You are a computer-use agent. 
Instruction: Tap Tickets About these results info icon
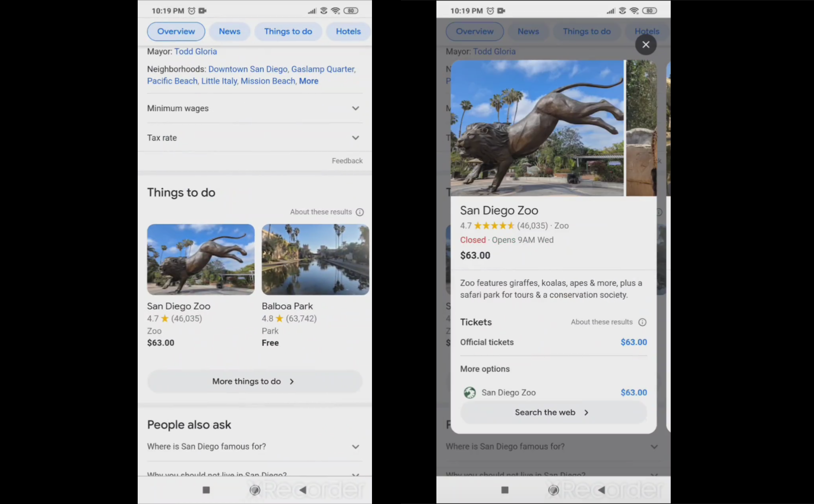642,322
